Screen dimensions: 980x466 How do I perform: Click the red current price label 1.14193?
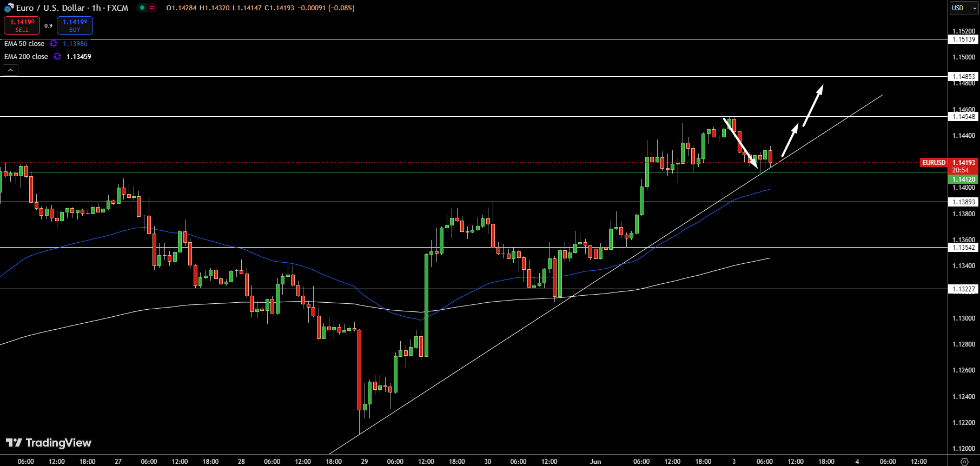point(964,162)
